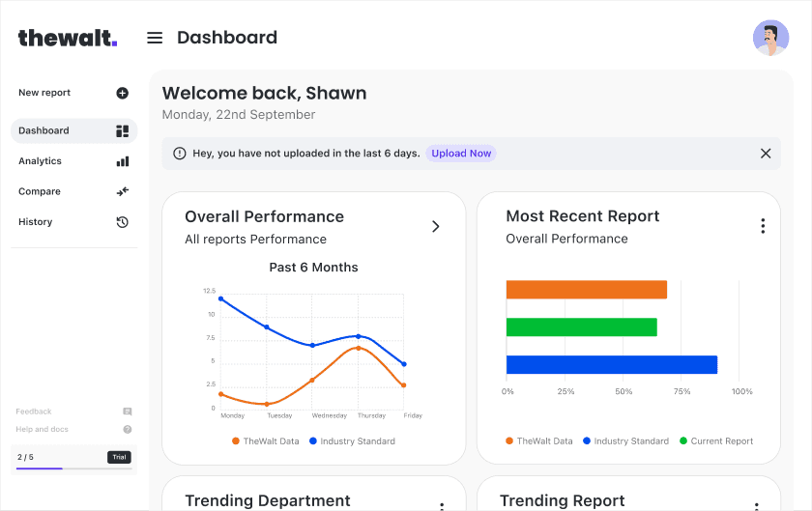Click the Help question mark icon
The image size is (812, 511).
tap(128, 429)
